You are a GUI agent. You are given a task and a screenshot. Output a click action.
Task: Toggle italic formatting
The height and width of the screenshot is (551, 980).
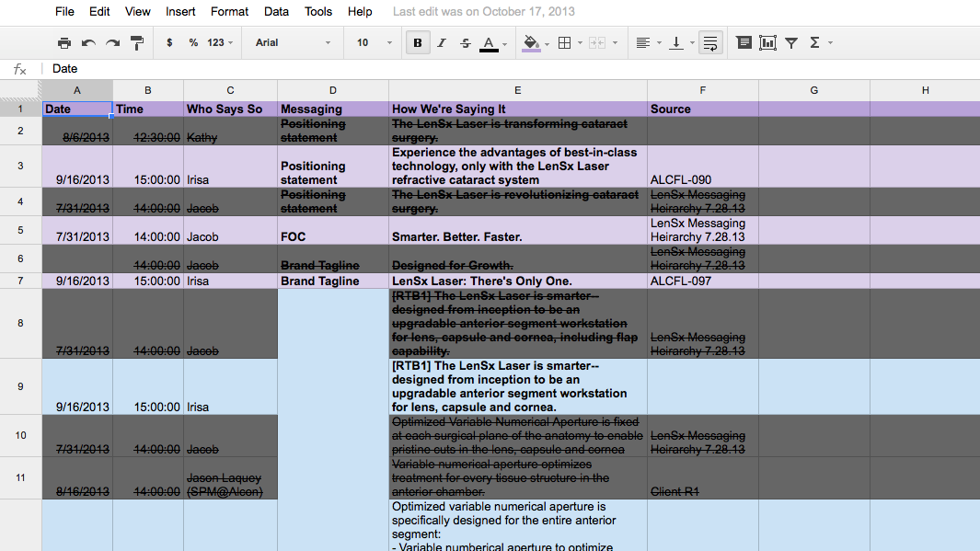point(442,43)
